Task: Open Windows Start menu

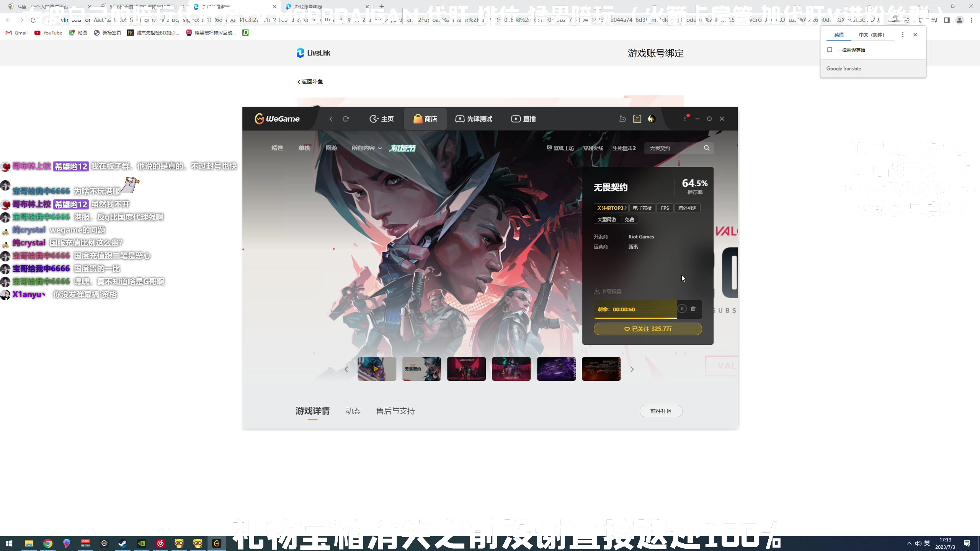Action: 9,543
